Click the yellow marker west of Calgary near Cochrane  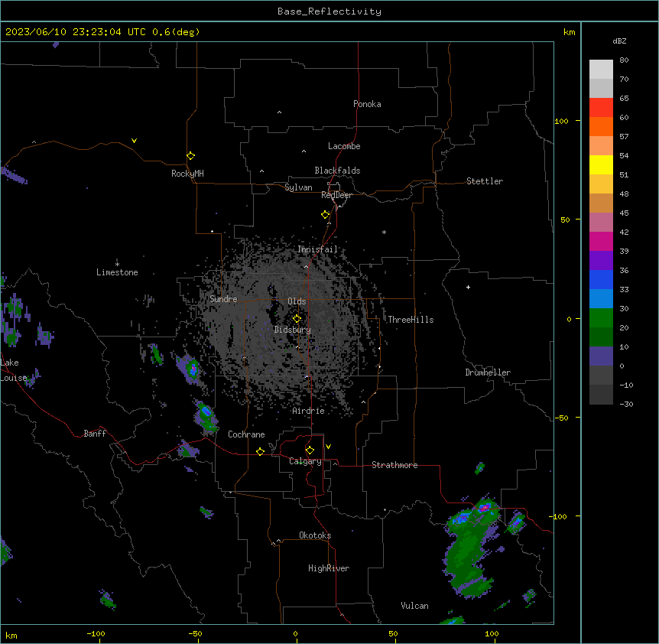[x=260, y=451]
